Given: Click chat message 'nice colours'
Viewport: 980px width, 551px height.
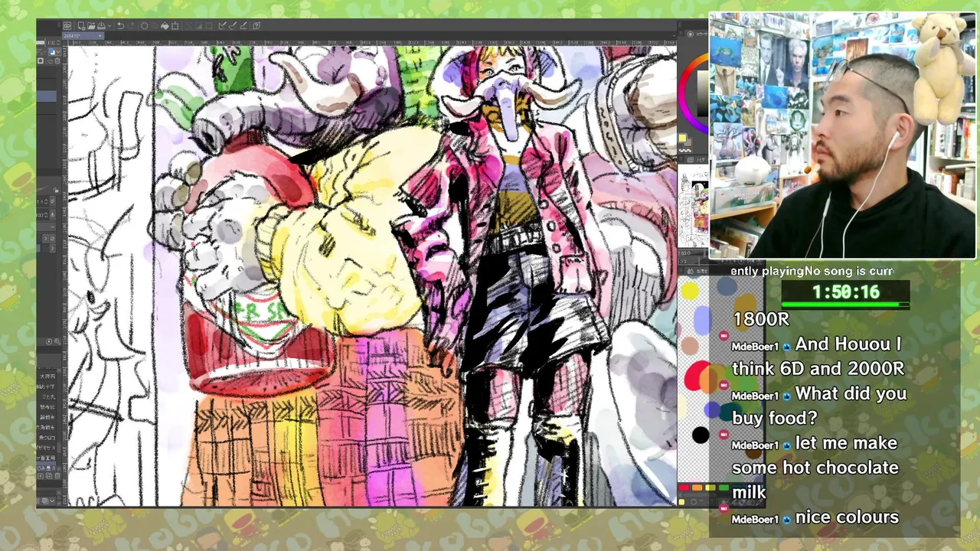Looking at the screenshot, I should (847, 517).
